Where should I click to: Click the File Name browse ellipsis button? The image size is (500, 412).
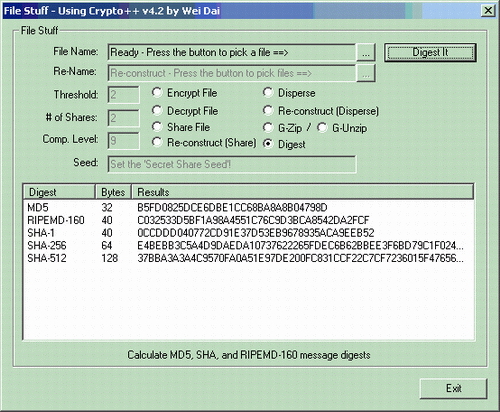coord(366,52)
